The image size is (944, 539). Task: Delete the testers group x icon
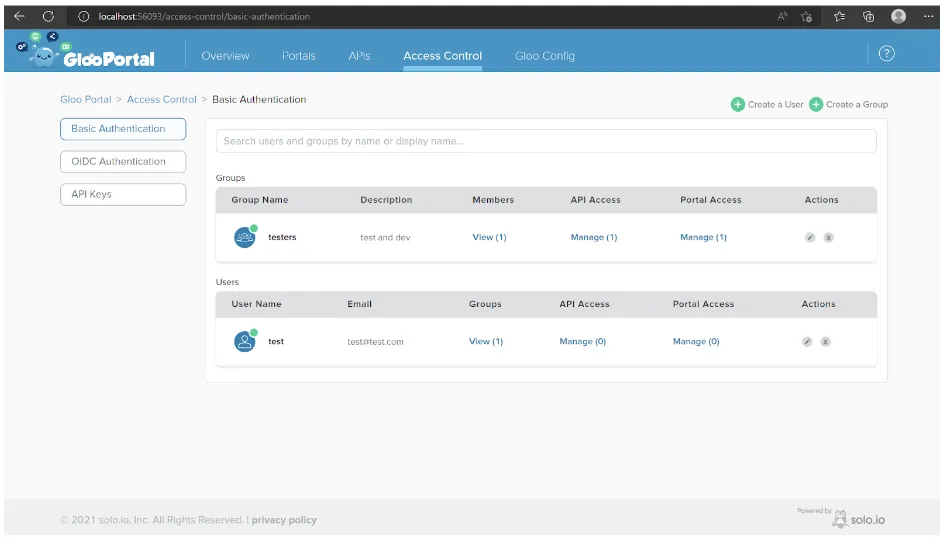point(828,237)
